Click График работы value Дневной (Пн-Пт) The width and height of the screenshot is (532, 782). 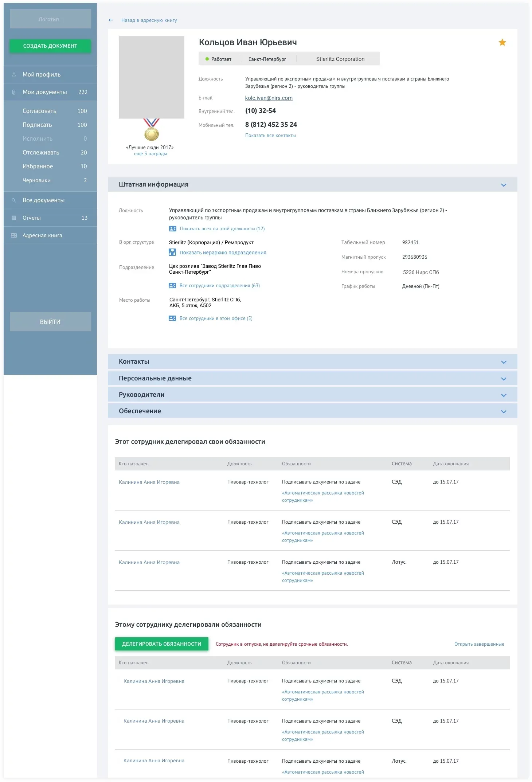tap(421, 286)
